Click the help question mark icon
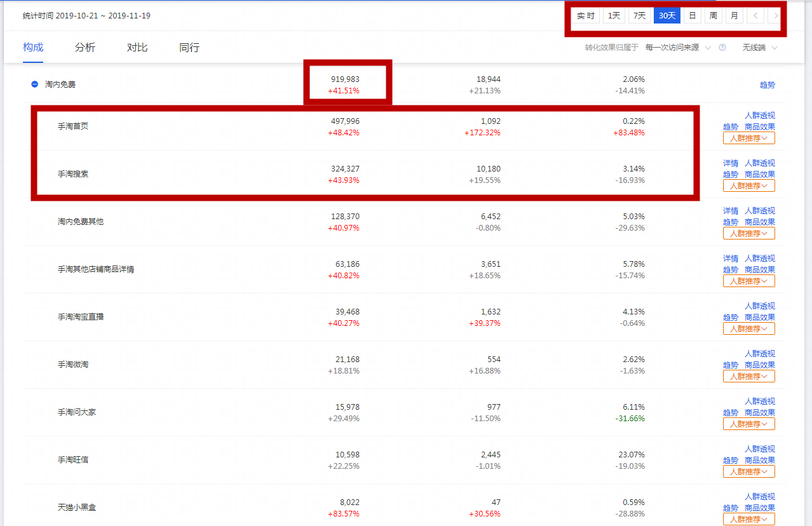Screen dimensions: 812x526 click(722, 48)
